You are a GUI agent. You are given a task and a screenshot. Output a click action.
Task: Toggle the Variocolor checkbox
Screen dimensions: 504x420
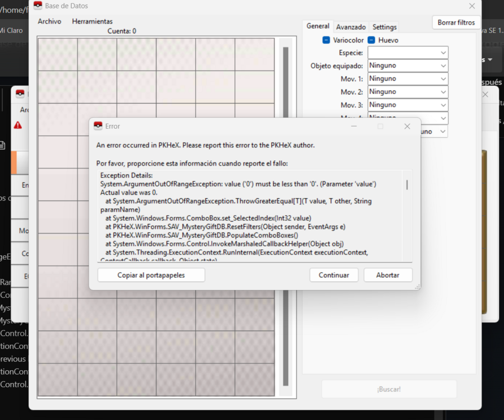[326, 40]
